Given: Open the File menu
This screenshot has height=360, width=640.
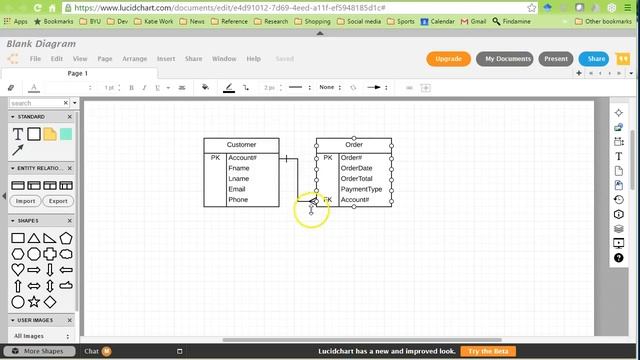Looking at the screenshot, I should click(36, 59).
